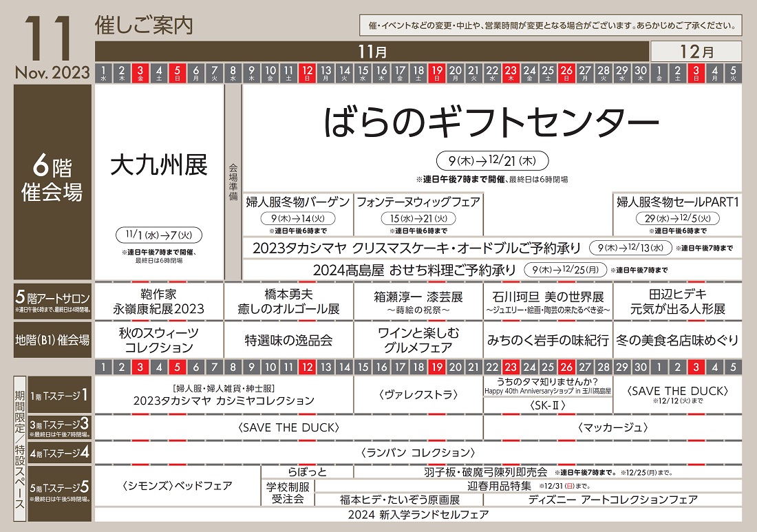Select the 会場準備 vertical label
The image size is (757, 532).
(x=233, y=182)
